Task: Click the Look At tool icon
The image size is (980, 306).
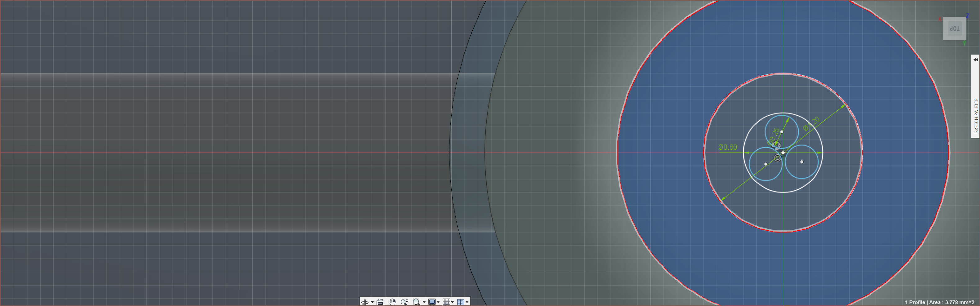Action: [380, 302]
